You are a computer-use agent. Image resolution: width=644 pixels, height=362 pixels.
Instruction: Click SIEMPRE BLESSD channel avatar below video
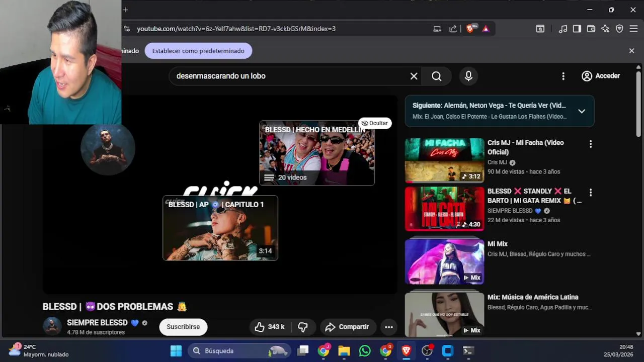click(52, 326)
